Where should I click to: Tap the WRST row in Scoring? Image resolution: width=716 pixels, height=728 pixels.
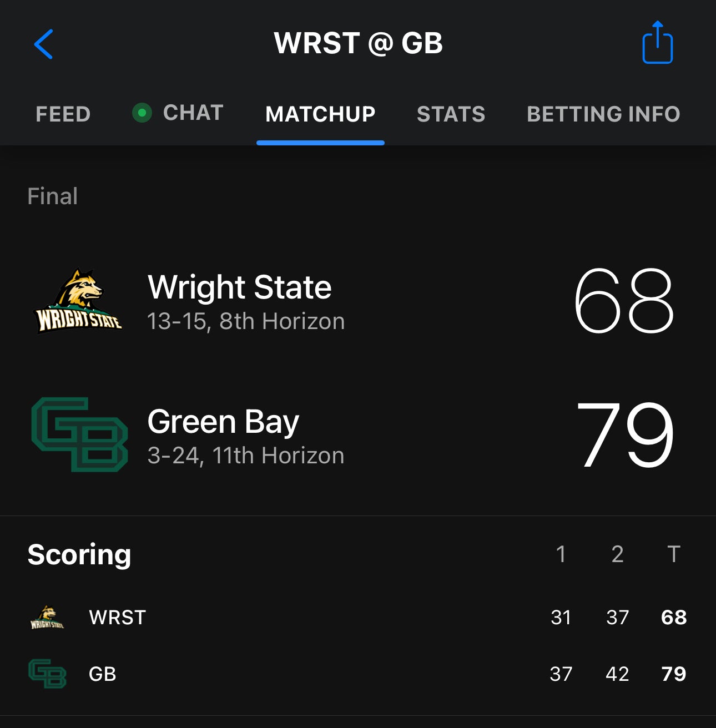(x=117, y=618)
